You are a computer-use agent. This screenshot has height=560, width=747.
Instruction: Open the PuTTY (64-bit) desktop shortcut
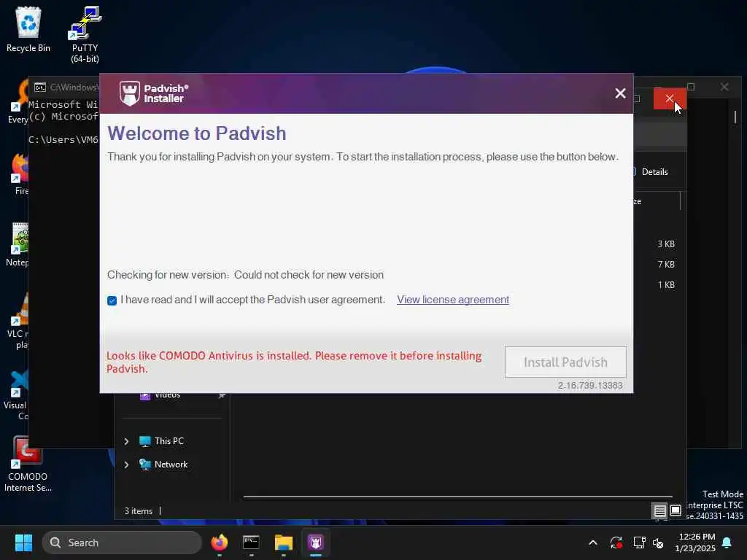point(85,34)
